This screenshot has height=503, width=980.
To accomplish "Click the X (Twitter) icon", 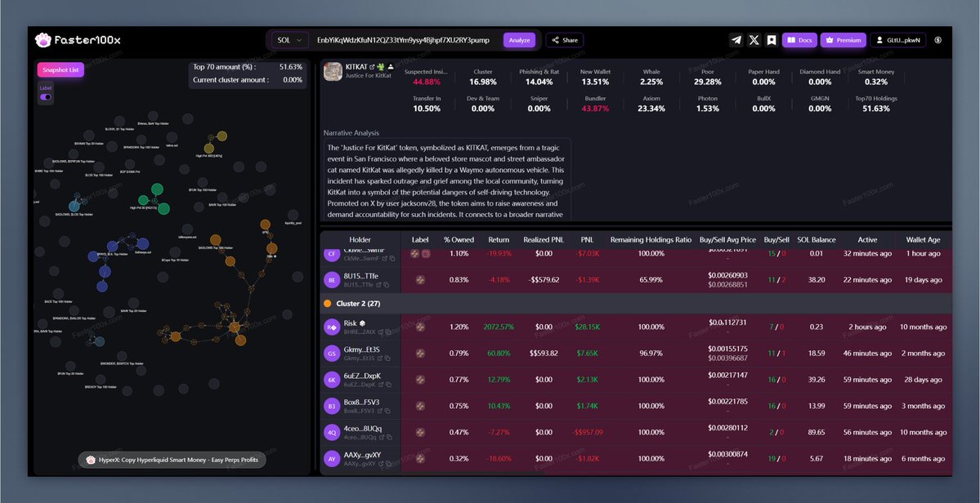I will point(754,40).
